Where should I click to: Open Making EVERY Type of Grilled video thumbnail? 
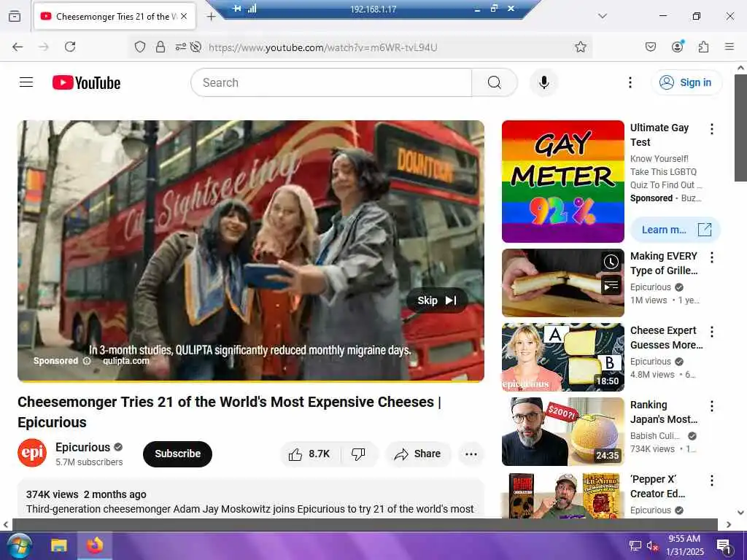[x=562, y=283]
